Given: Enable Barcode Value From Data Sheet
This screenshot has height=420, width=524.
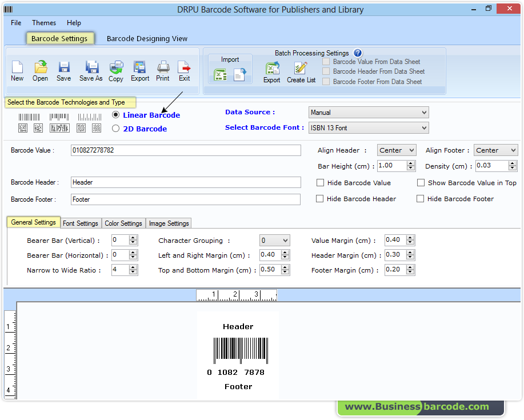Looking at the screenshot, I should pos(326,62).
